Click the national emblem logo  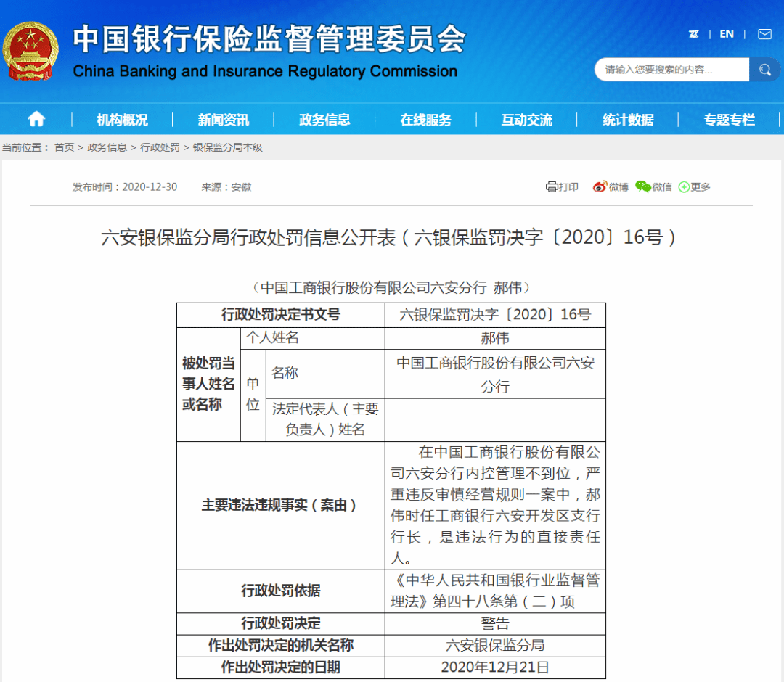click(30, 49)
